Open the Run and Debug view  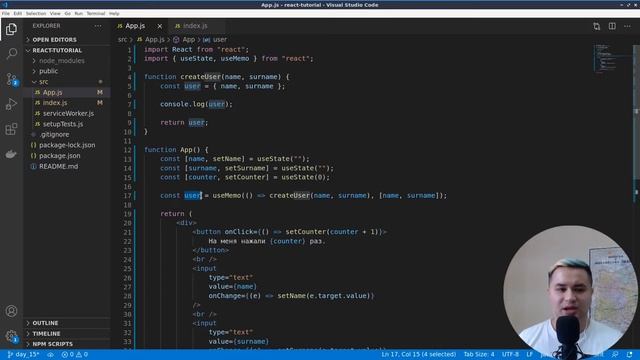(x=11, y=104)
